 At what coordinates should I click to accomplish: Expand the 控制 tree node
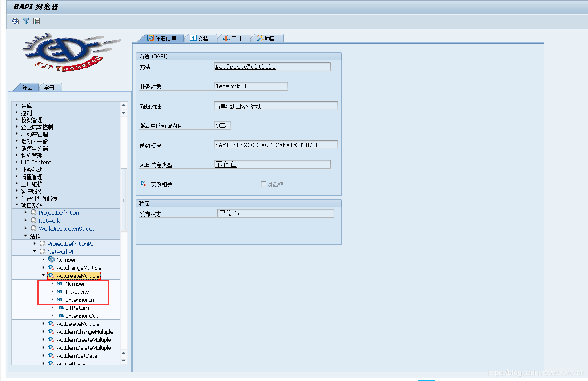[16, 113]
